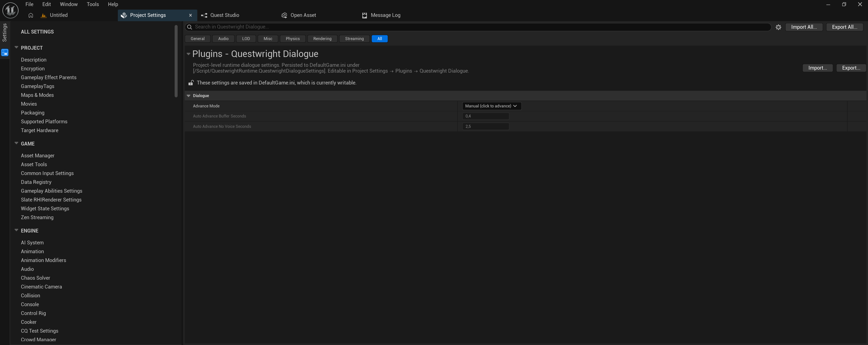Viewport: 868px width, 345px height.
Task: Click the Message Log tab icon
Action: click(x=364, y=15)
